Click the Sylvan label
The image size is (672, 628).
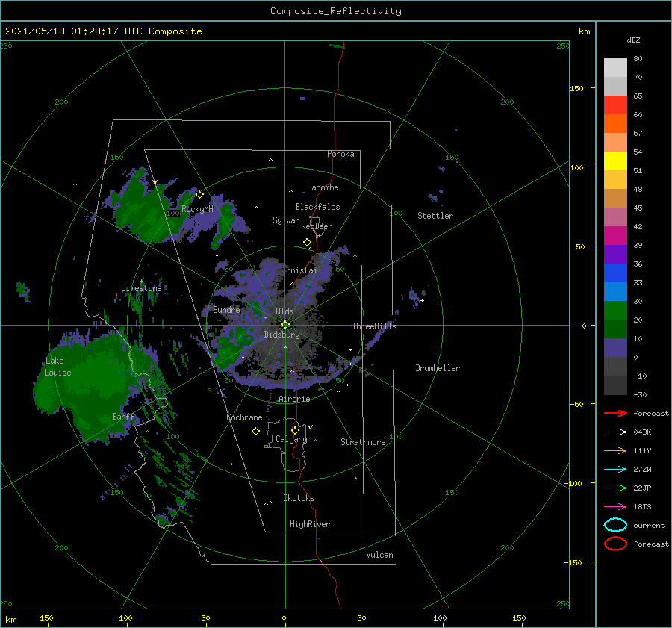286,220
